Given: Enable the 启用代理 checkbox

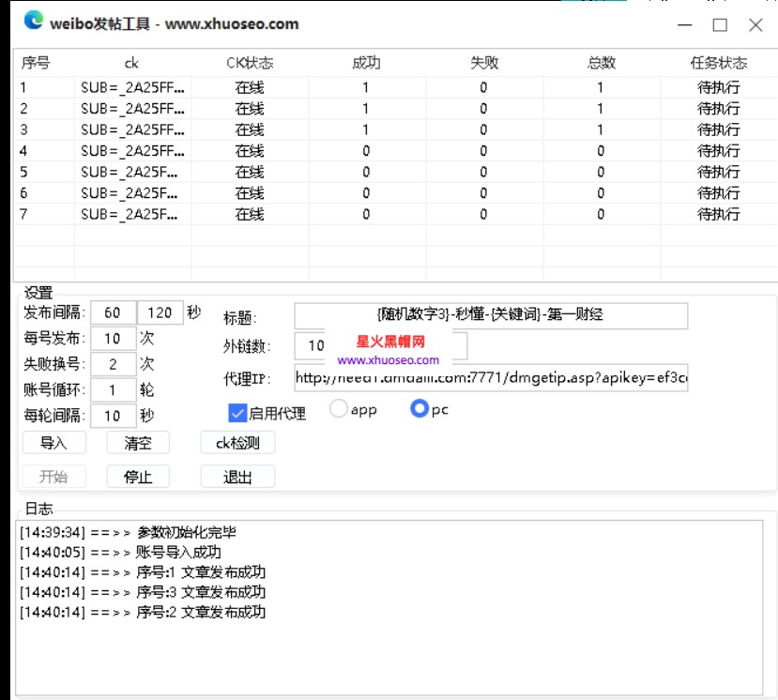Looking at the screenshot, I should (237, 412).
